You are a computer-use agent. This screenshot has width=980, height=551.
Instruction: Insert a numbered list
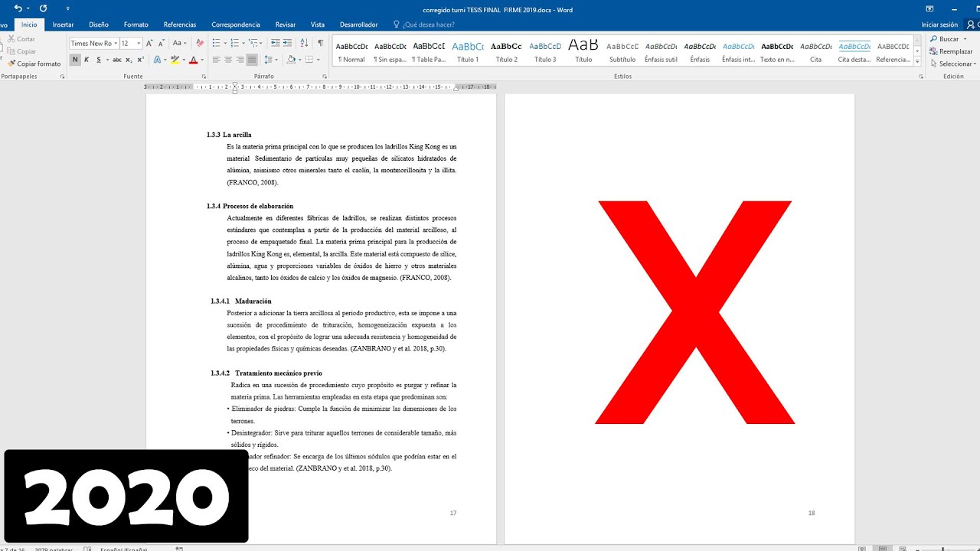235,43
